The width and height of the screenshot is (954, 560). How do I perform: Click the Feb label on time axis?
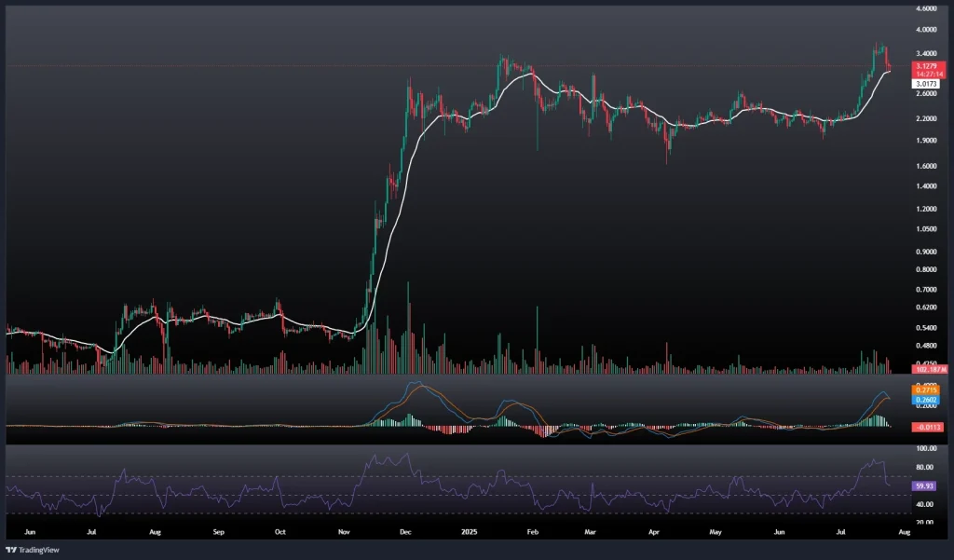point(533,533)
